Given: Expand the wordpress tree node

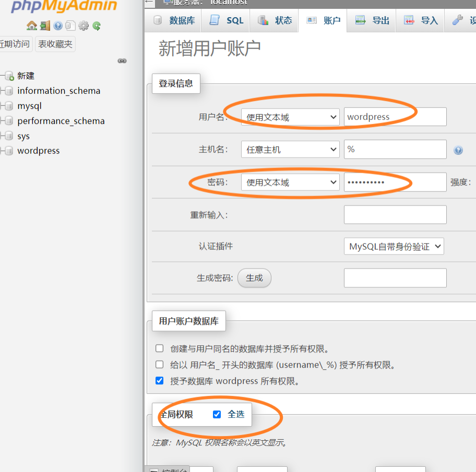Looking at the screenshot, I should coord(2,150).
